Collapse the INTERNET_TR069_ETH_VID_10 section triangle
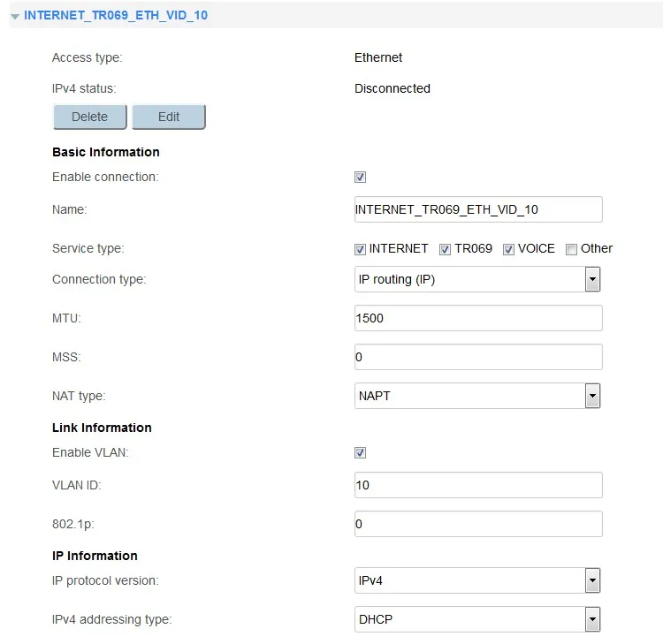 point(15,17)
